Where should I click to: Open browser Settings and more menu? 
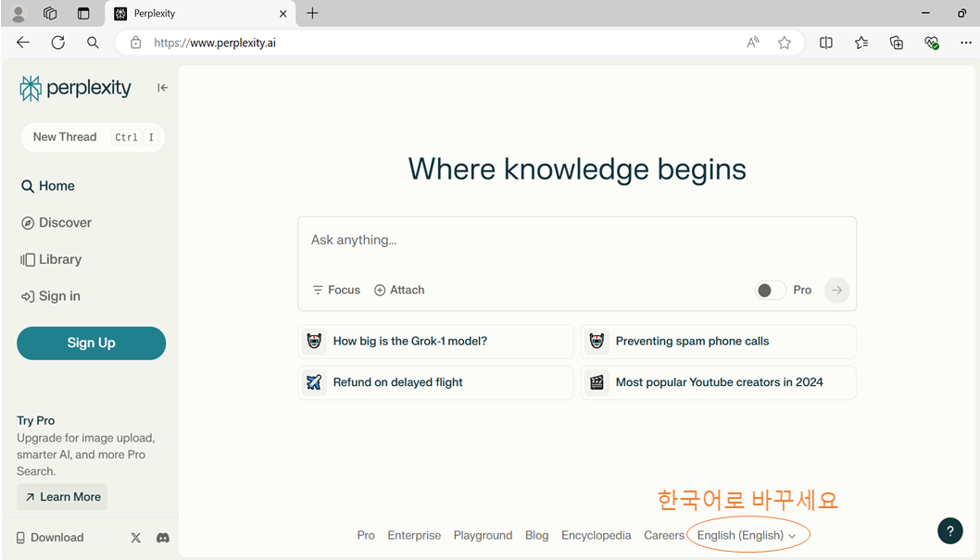965,43
